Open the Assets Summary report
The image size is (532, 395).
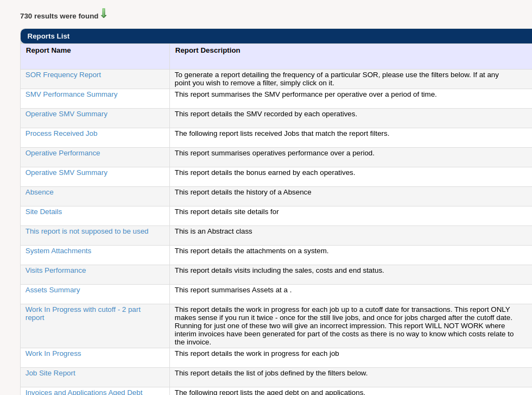tap(53, 290)
